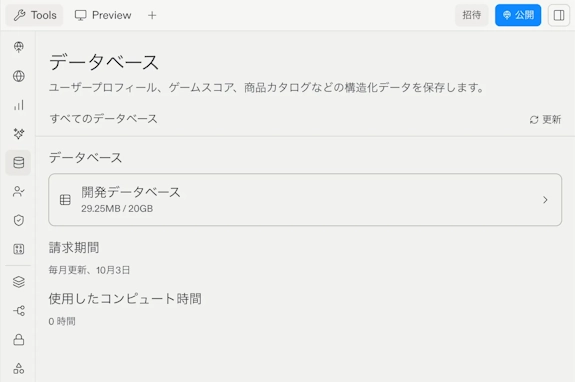This screenshot has width=575, height=382.
Task: Click the large データベース page title
Action: point(104,62)
